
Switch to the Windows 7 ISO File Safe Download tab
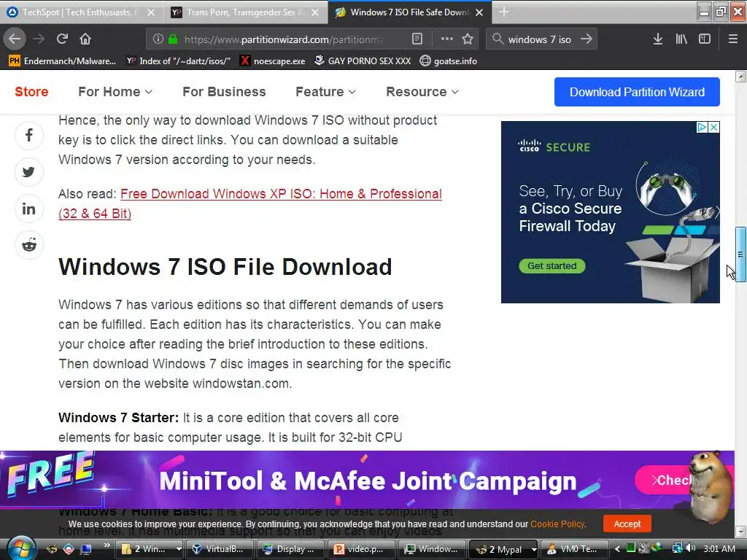click(x=410, y=12)
